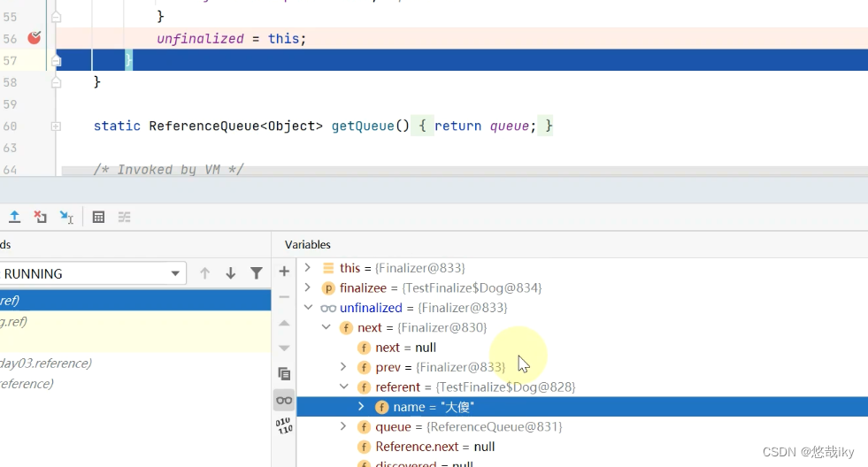The image size is (868, 467).
Task: Go to the next frame with down arrow
Action: tap(230, 273)
